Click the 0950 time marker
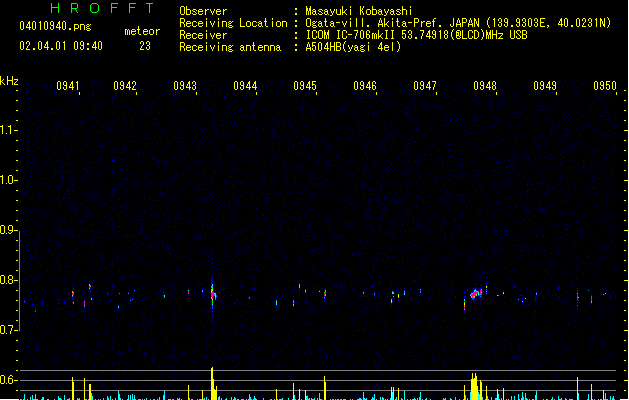Screen dimensions: 629x400 (x=605, y=86)
